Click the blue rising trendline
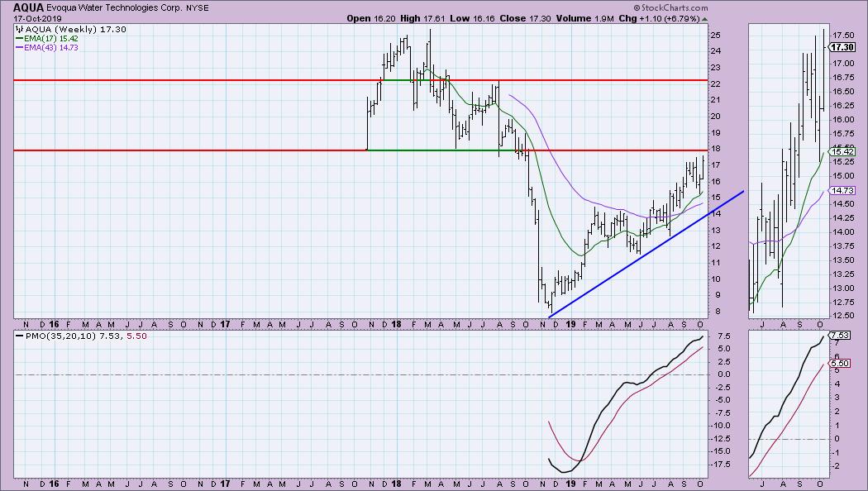 pyautogui.click(x=646, y=255)
